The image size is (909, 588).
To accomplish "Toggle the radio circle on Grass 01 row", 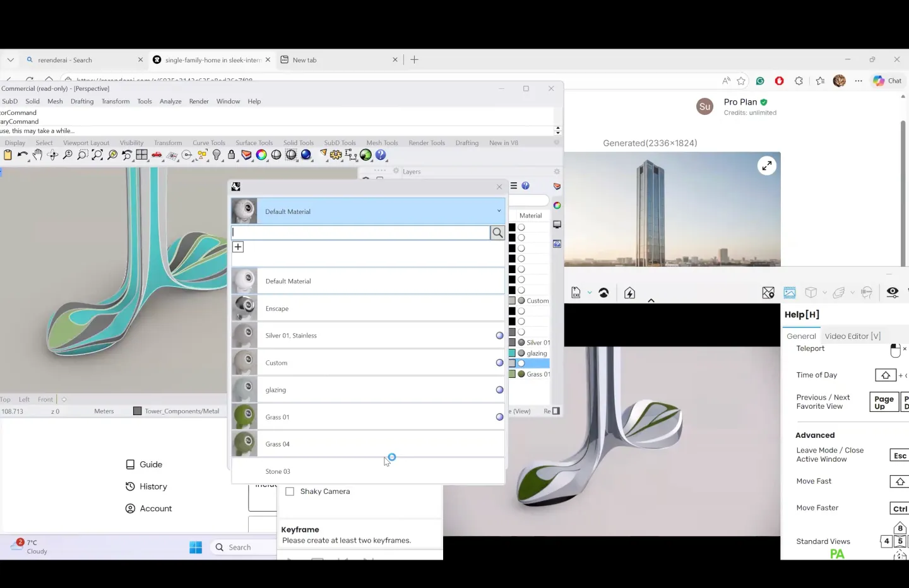I will (499, 417).
